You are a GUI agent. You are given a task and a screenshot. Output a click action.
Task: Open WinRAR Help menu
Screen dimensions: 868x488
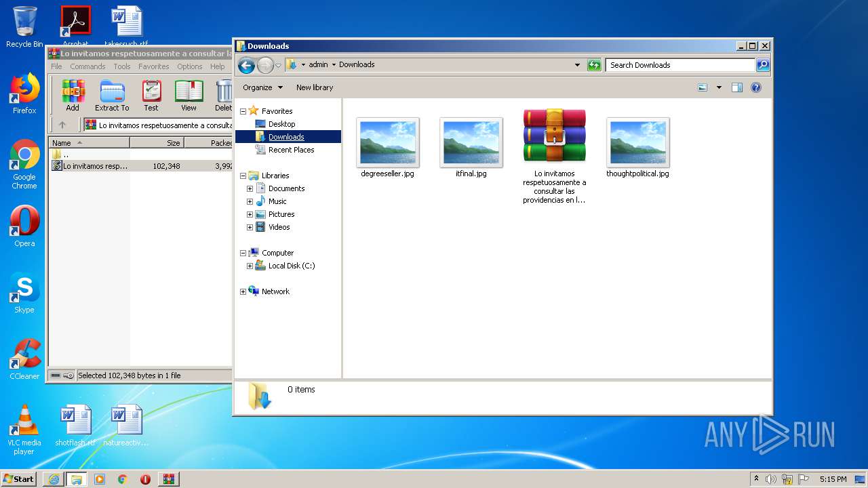218,66
